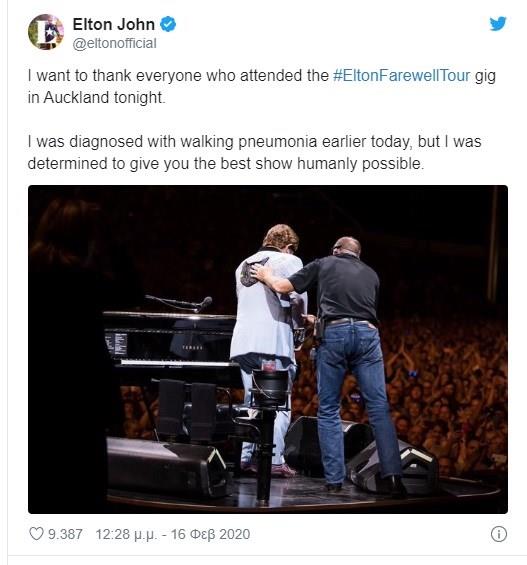
Task: Click the text about the Auckland gig
Action: coord(262,86)
